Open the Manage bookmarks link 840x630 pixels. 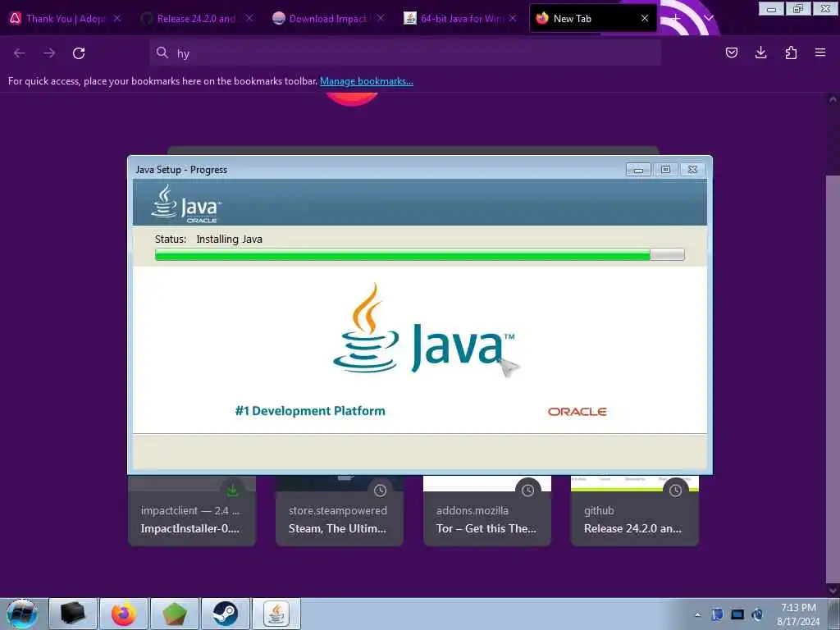point(367,81)
